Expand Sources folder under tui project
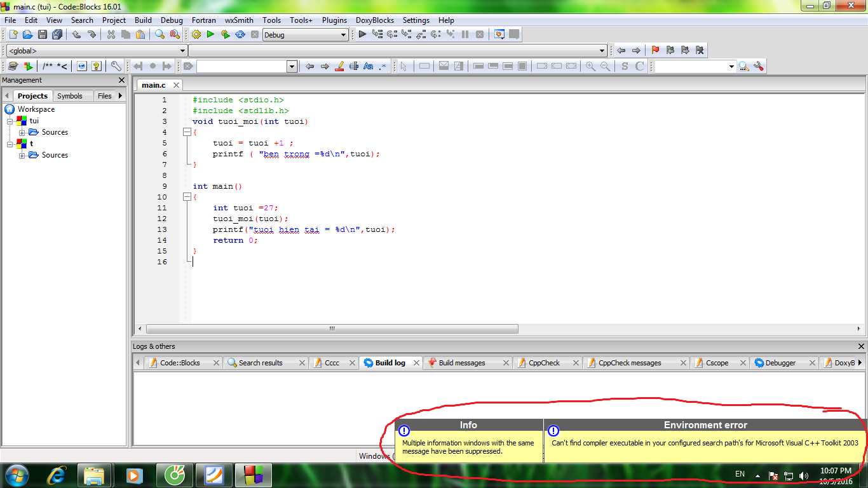 (x=22, y=132)
